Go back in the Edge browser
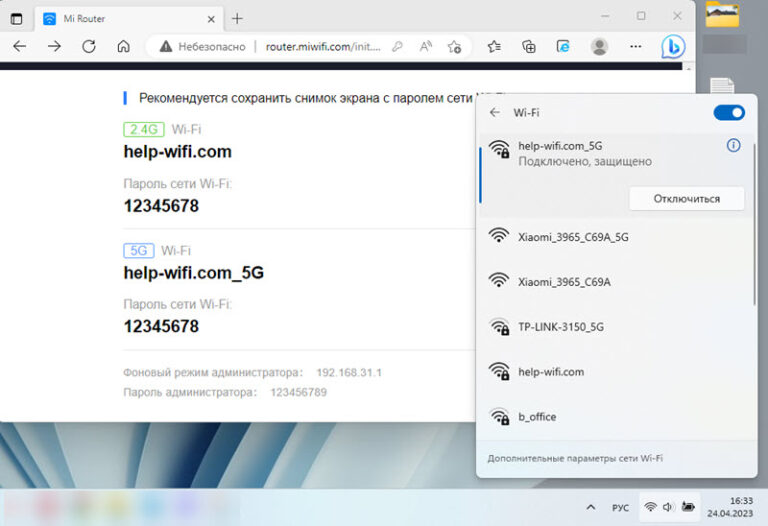 point(20,47)
